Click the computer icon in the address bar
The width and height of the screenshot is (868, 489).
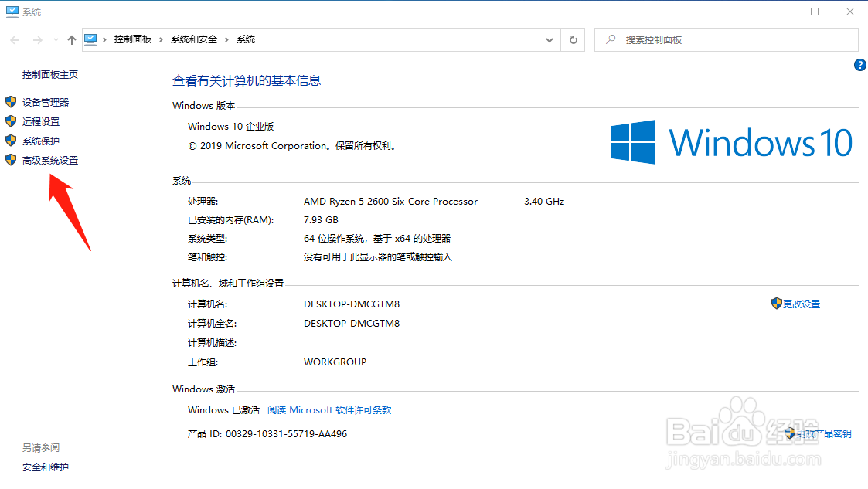(x=90, y=39)
